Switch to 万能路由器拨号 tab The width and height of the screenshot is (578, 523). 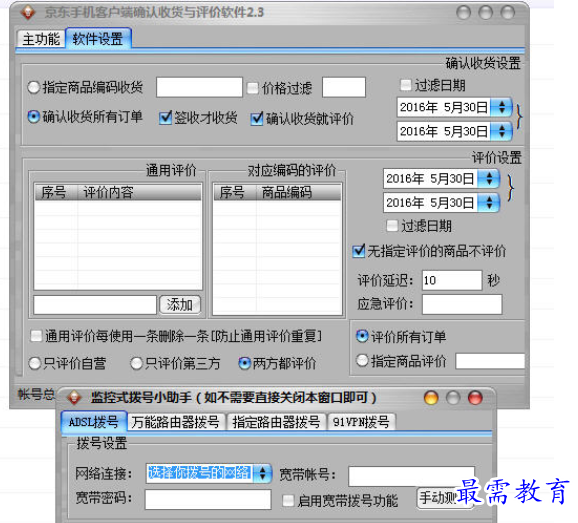(175, 422)
